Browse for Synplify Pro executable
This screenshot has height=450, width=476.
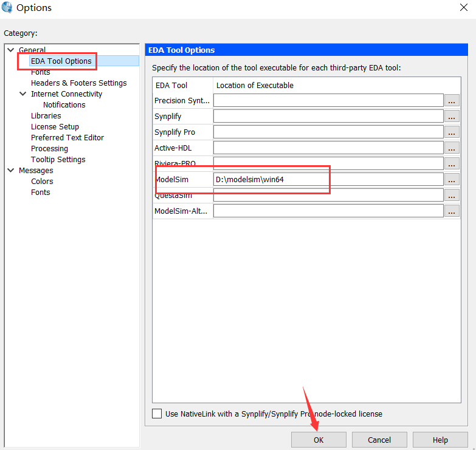(x=452, y=132)
